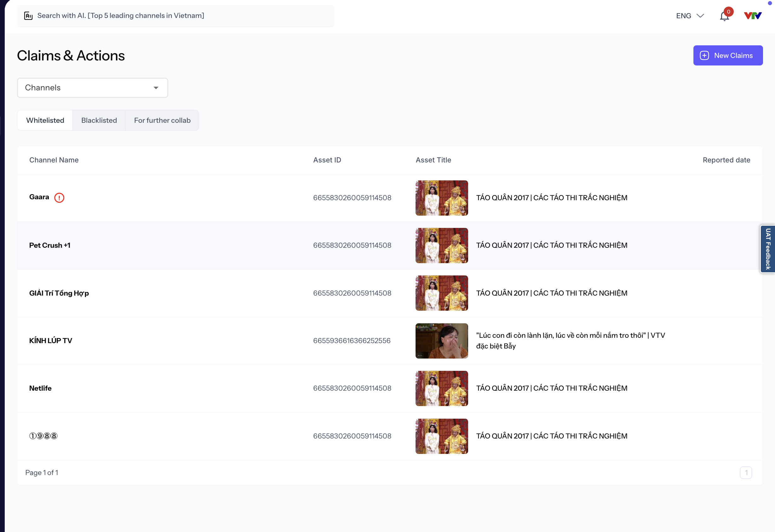Open the thumbnail in the Netlife row
Screen dimensions: 775x532
tap(442, 388)
